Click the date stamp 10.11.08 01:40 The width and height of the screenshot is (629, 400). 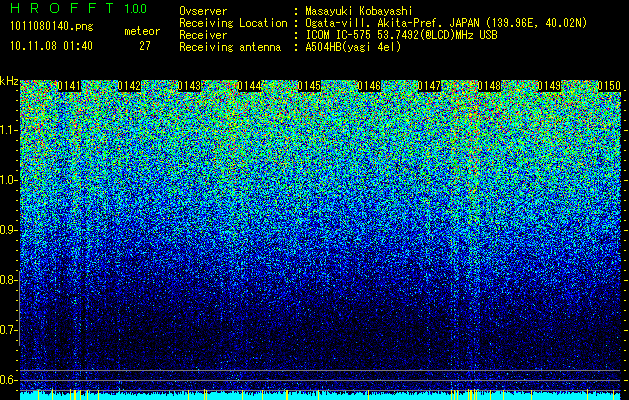(x=51, y=46)
